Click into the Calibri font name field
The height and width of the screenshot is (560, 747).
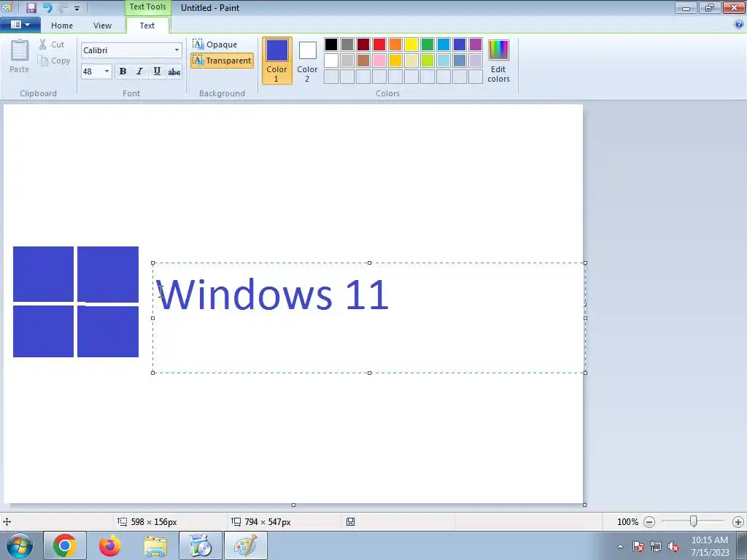point(127,50)
